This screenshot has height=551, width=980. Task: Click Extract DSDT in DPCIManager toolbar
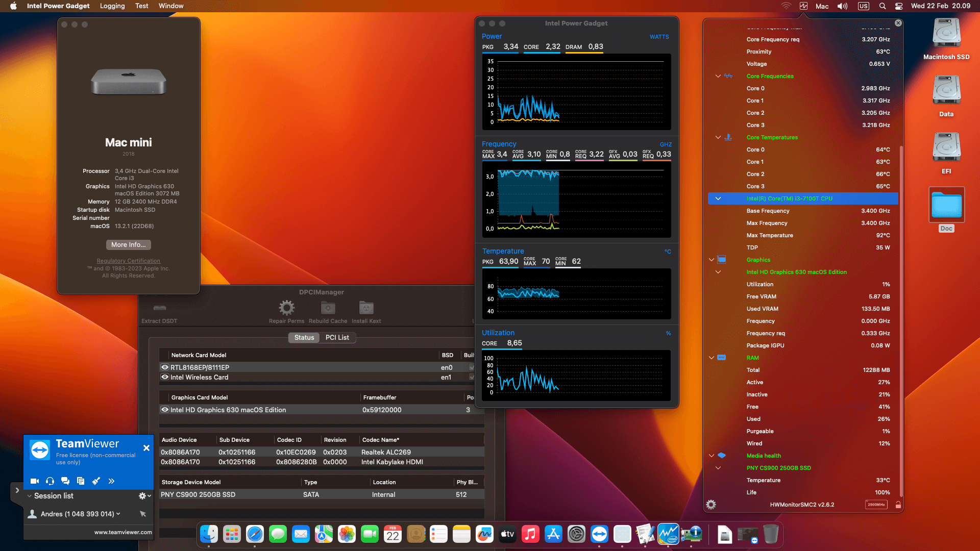[159, 312]
